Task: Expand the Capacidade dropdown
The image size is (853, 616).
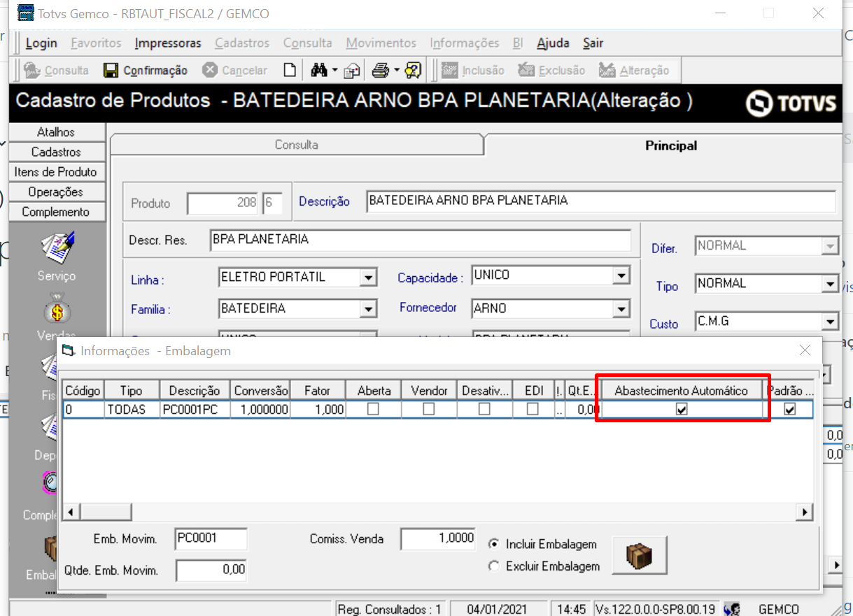Action: [x=621, y=276]
